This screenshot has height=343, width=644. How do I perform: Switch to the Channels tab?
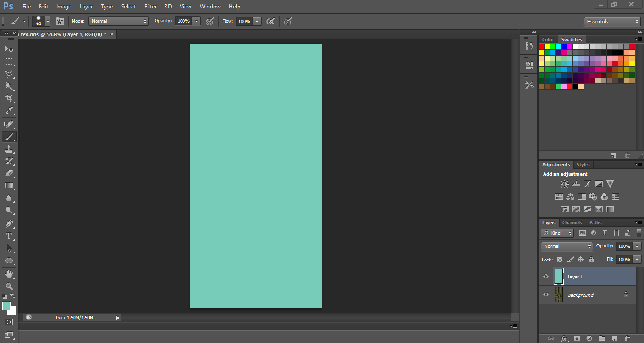pyautogui.click(x=572, y=223)
